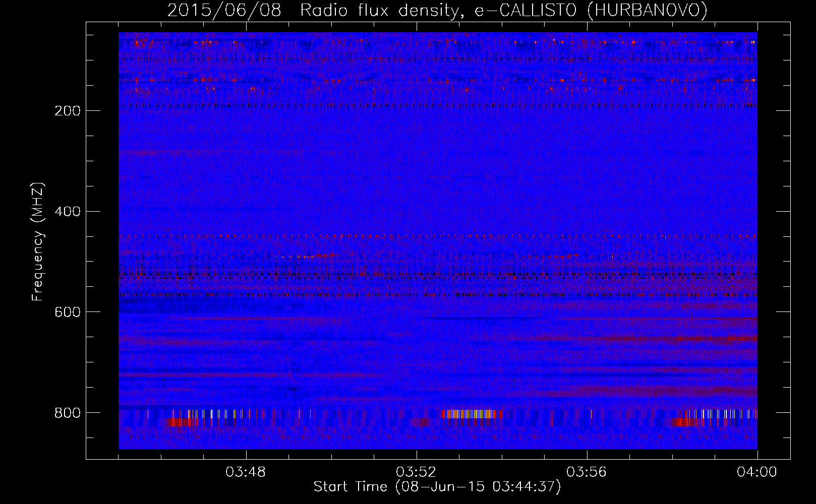Select the 400 frequency tick label

68,212
